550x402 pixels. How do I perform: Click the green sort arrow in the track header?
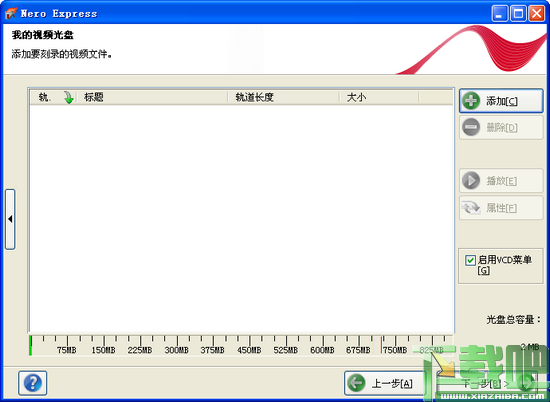69,98
